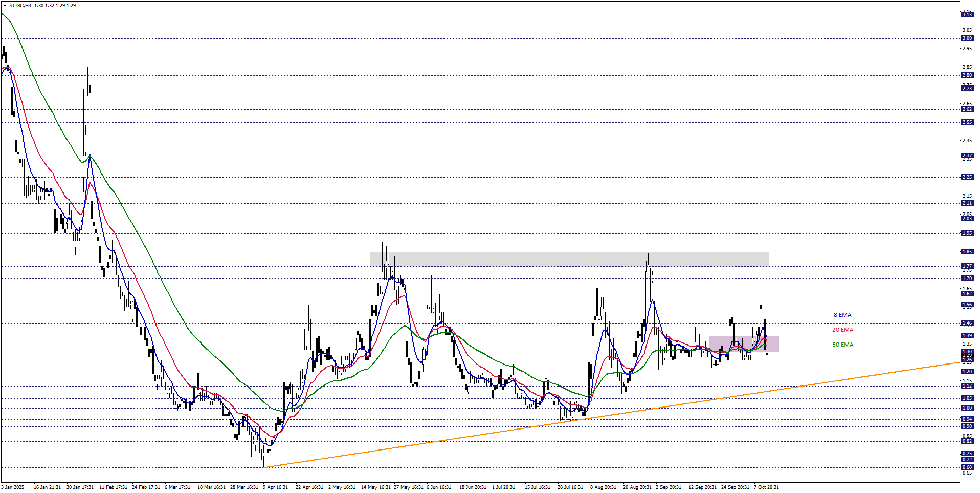Viewport: 980px width, 493px height.
Task: Select the 8 EMA text label
Action: (x=842, y=315)
